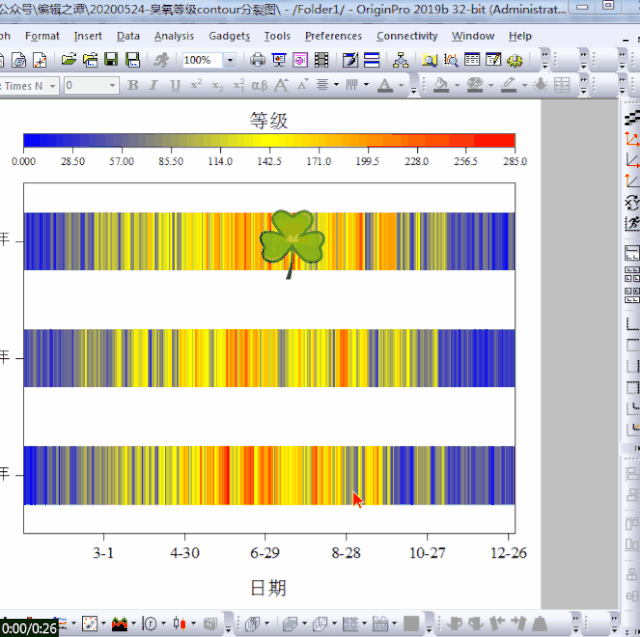Click the Print icon in the toolbar

258,61
